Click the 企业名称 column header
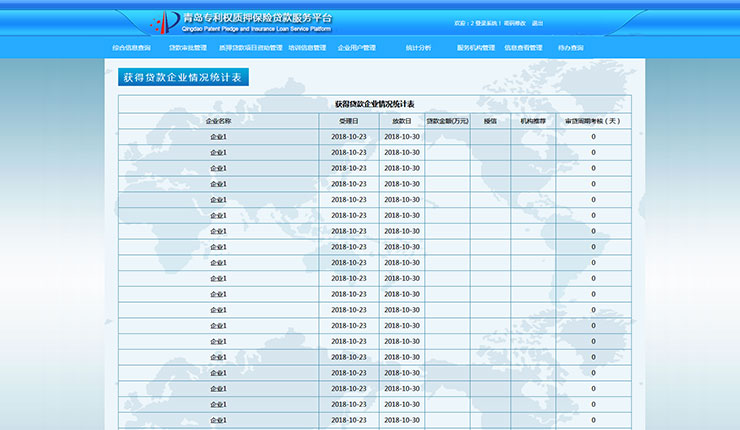Image resolution: width=740 pixels, height=430 pixels. click(218, 121)
